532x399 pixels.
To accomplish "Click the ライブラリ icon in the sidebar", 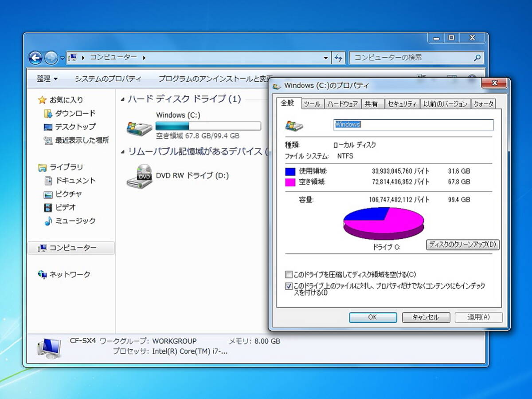I will [x=42, y=167].
